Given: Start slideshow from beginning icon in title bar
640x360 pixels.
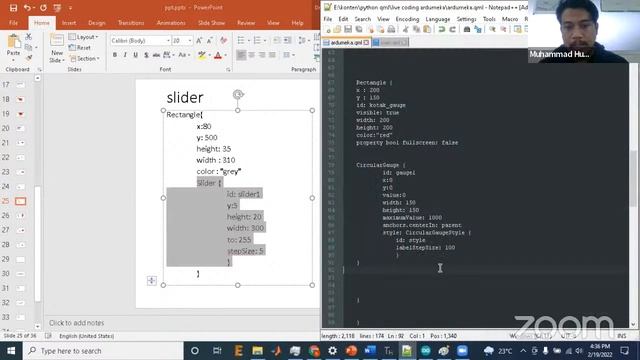Looking at the screenshot, I should (57, 8).
